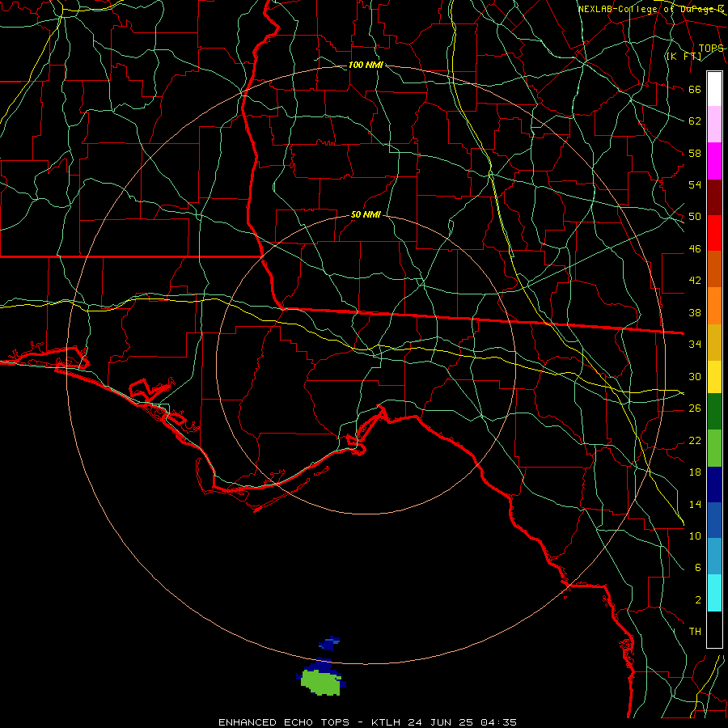The width and height of the screenshot is (728, 728).
Task: Click the NEXLAB-College of DuPage credit
Action: click(650, 9)
